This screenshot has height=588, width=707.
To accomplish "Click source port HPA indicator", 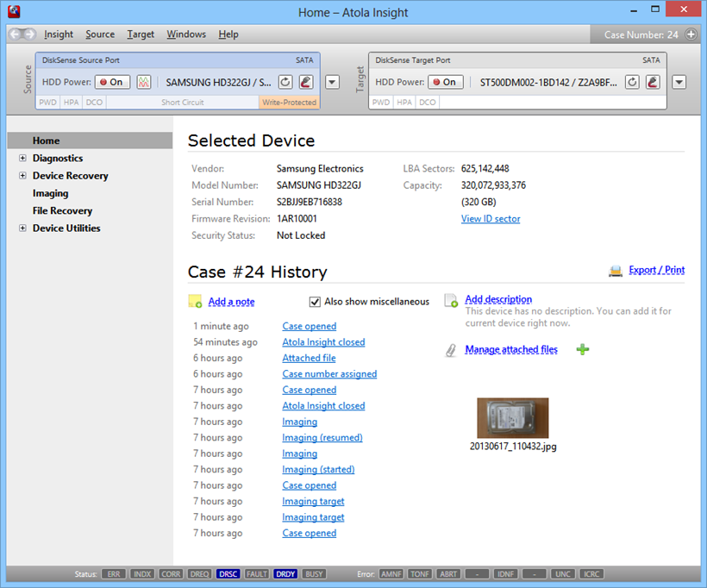I will point(72,103).
